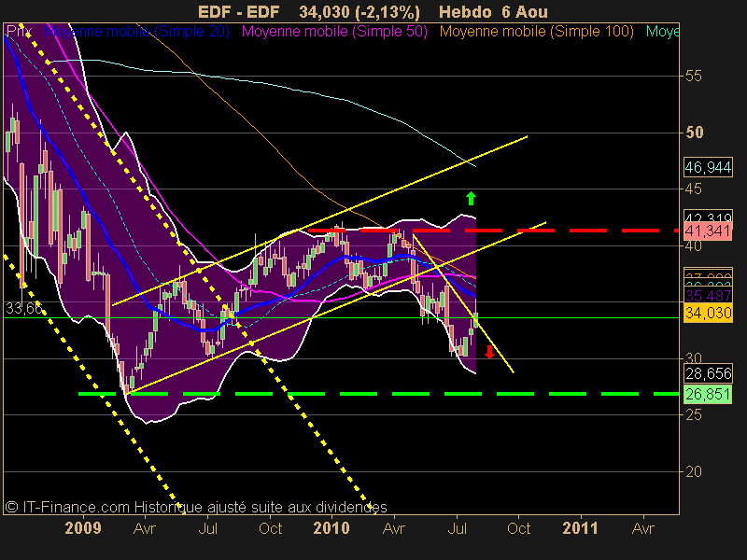Click the 'Jul' label between 2009 and 2010
747x560 pixels.
tap(207, 528)
